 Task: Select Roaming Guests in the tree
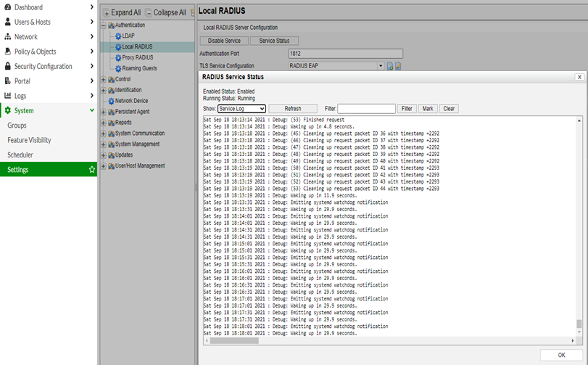(x=139, y=68)
